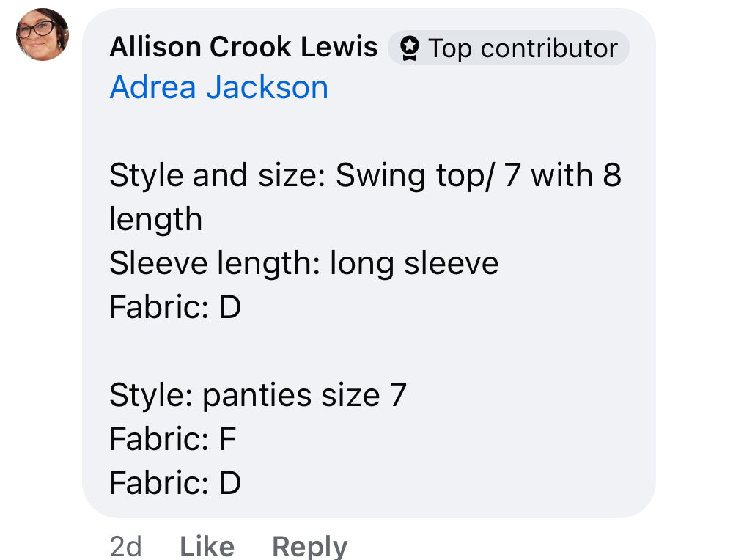The image size is (755, 560).
Task: Reply to Allison's comment
Action: pos(309,546)
